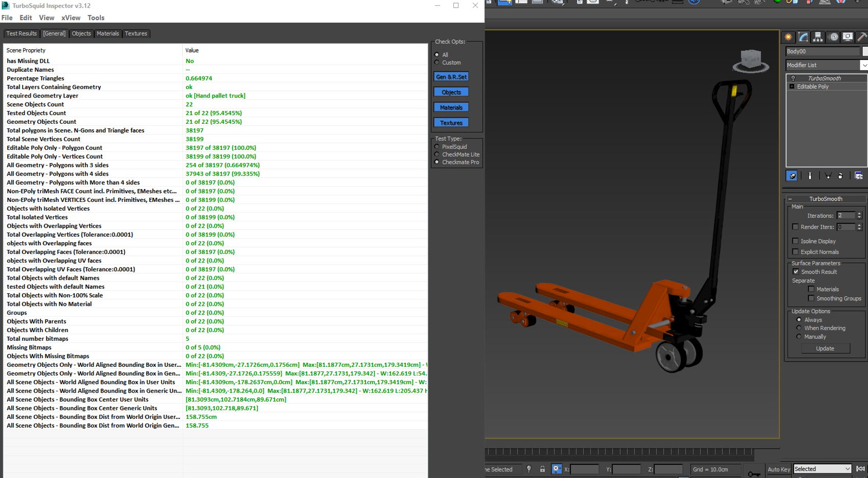Open the Selected key filter dropdown

click(823, 469)
